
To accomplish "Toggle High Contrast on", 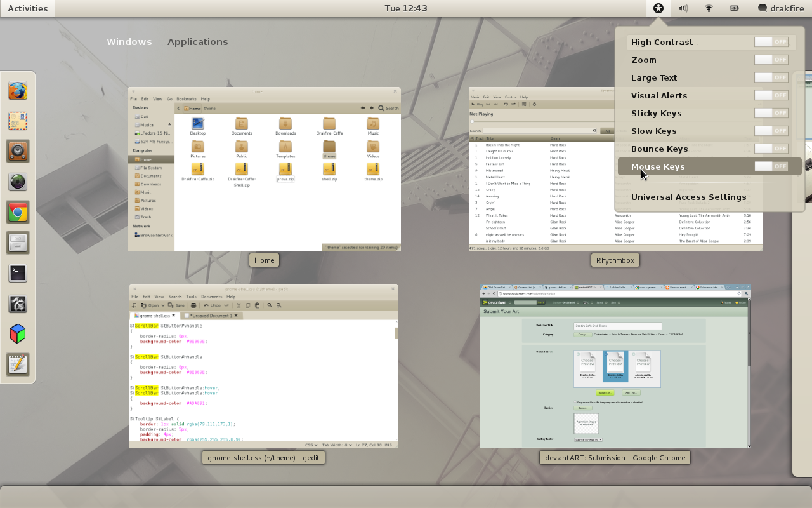I will pyautogui.click(x=771, y=42).
